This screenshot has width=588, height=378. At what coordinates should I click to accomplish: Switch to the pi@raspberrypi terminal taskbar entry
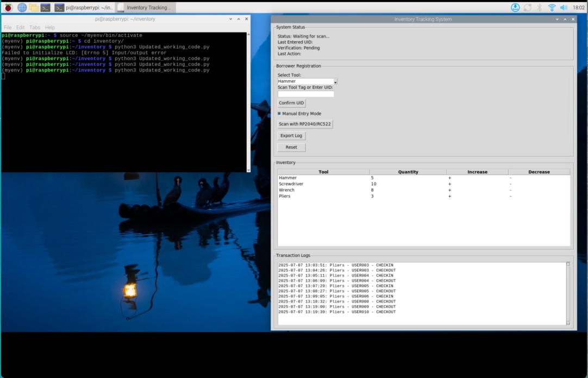[x=83, y=8]
